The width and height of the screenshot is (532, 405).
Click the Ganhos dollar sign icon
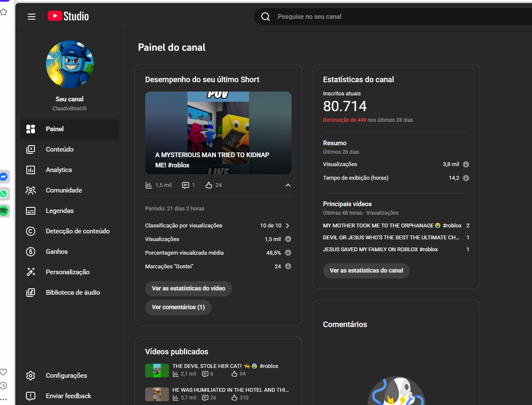tap(31, 252)
